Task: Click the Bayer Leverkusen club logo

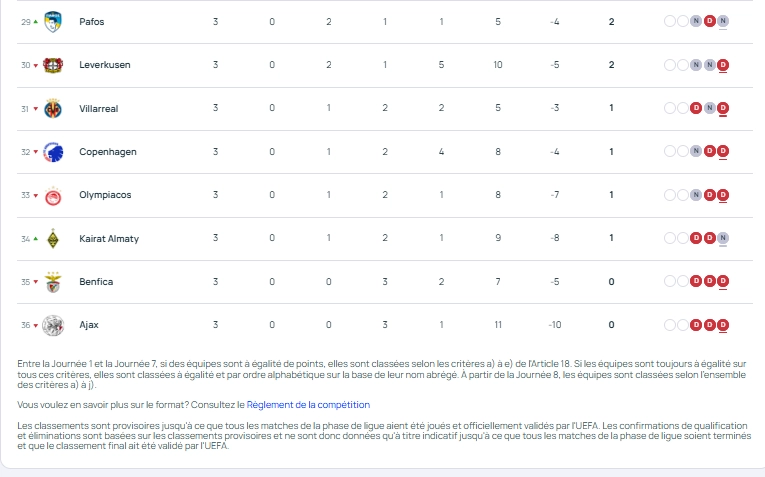Action: tap(53, 65)
